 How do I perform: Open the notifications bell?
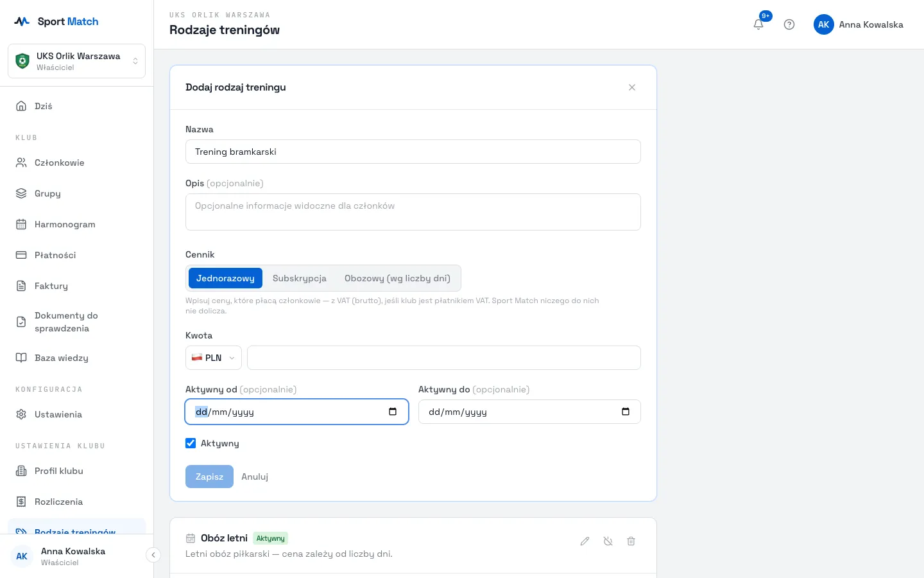758,24
